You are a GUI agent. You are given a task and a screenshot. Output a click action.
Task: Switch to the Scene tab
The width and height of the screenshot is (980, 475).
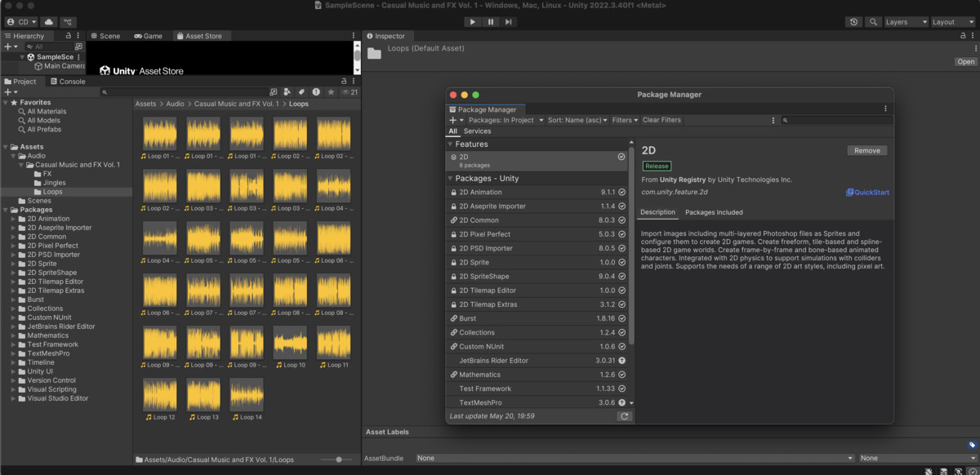point(105,36)
